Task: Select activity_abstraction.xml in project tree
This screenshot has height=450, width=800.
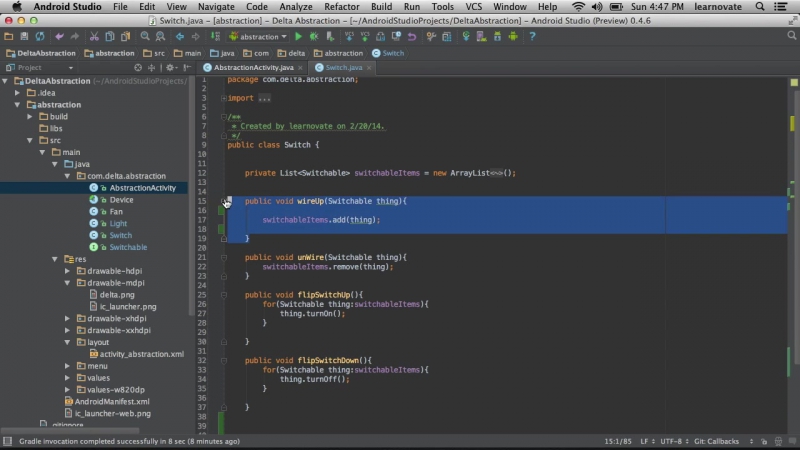Action: pos(141,354)
